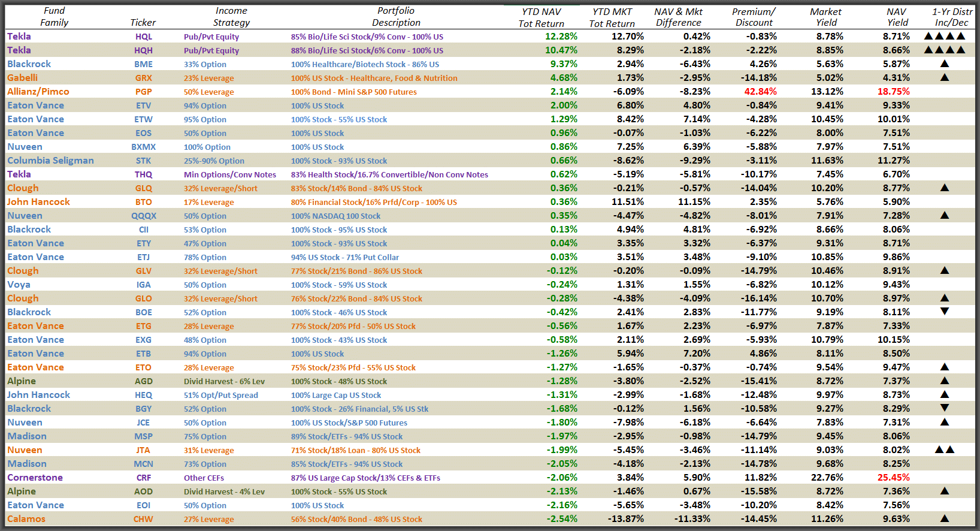Click the Portfolio Description column header

point(396,17)
